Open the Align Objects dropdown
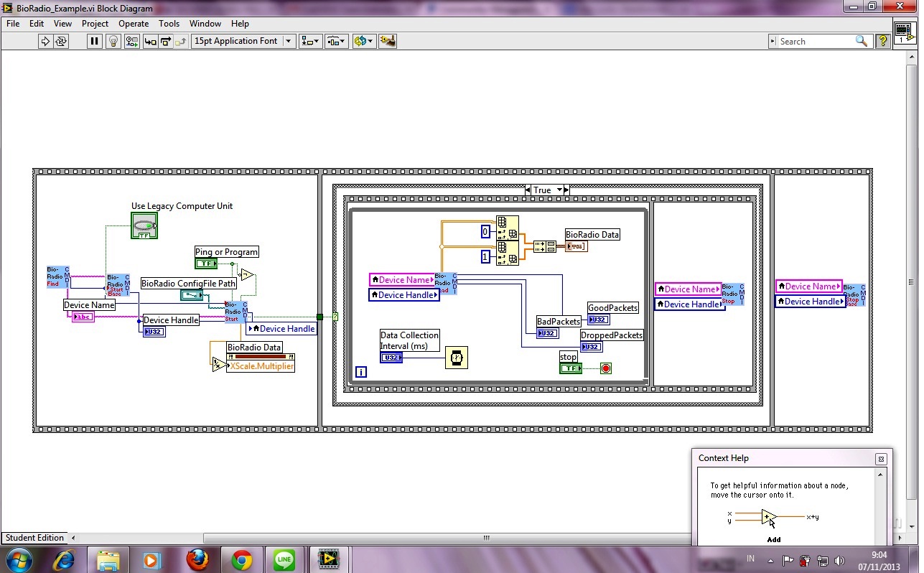This screenshot has width=924, height=573. [x=310, y=42]
